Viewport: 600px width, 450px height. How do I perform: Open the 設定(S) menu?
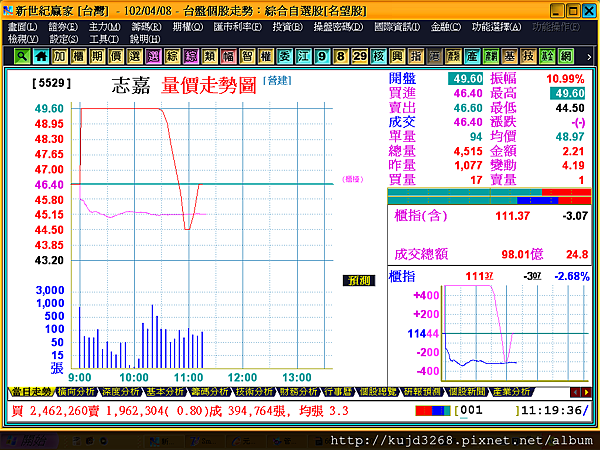click(x=64, y=39)
